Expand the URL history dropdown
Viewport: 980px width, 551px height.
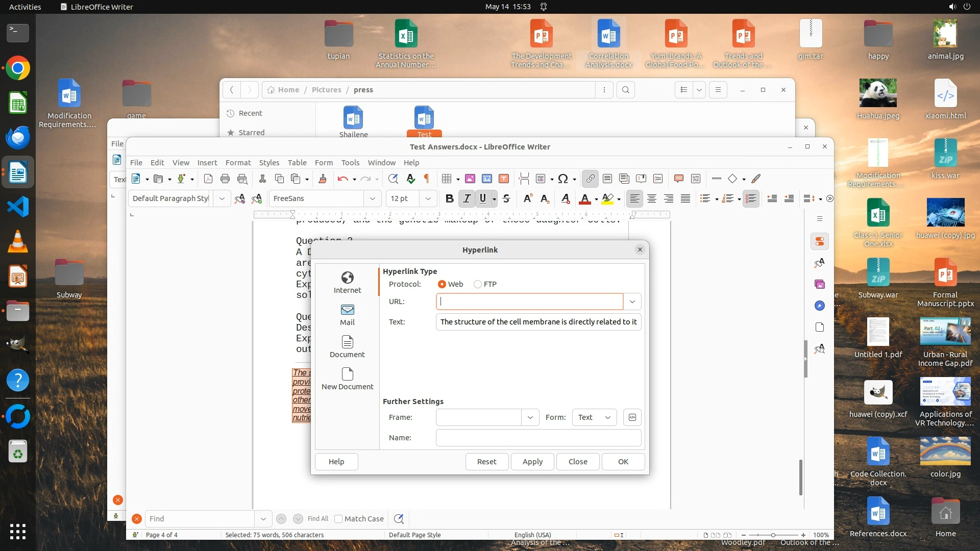[x=632, y=302]
